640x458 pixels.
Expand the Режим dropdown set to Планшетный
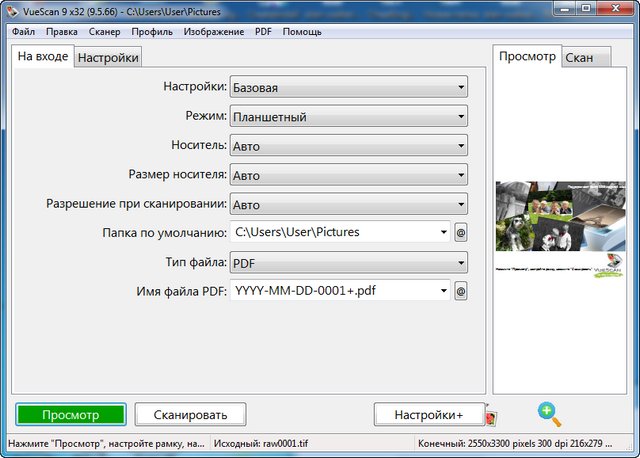click(348, 117)
